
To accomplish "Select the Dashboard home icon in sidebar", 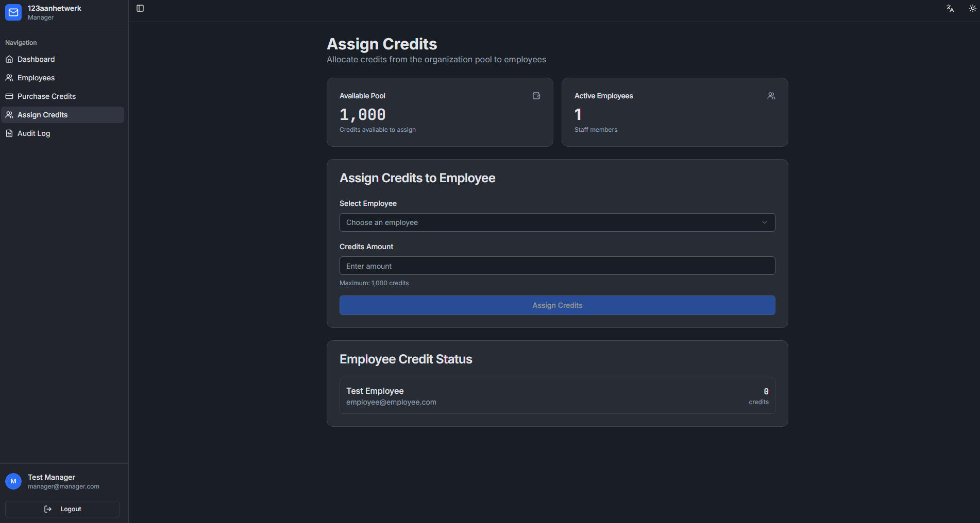I will click(x=9, y=59).
